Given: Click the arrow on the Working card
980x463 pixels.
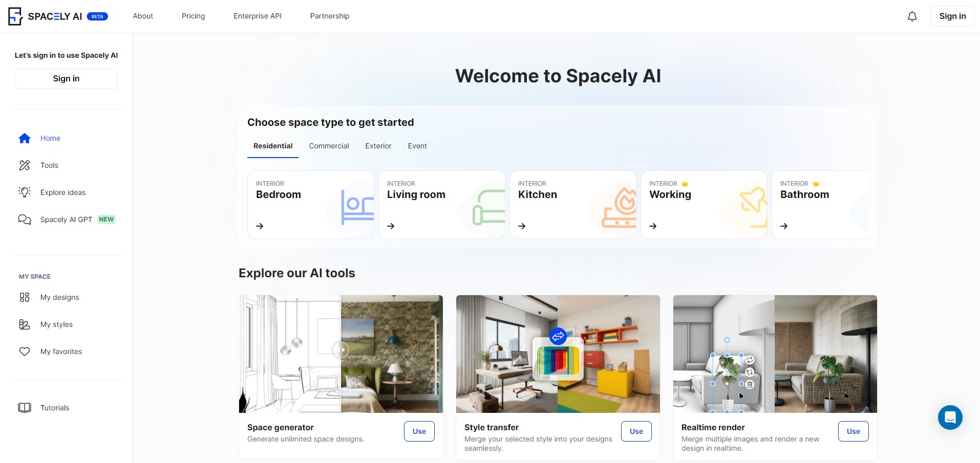Looking at the screenshot, I should tap(653, 226).
